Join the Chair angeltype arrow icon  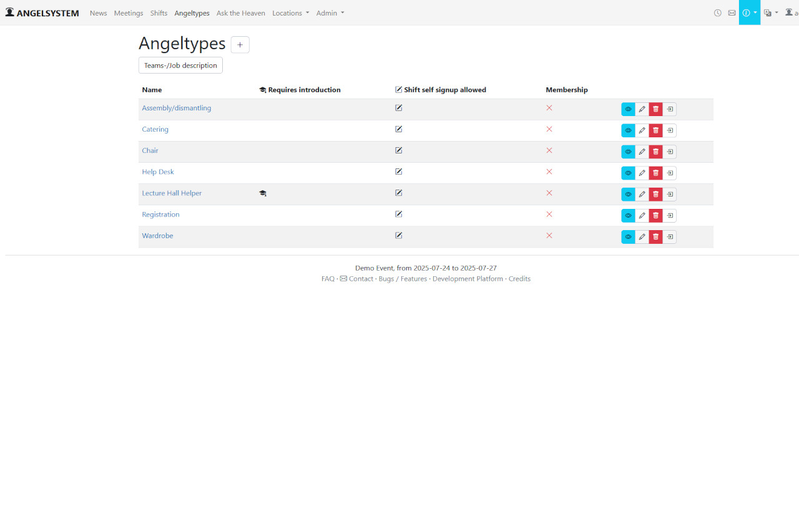click(x=670, y=152)
